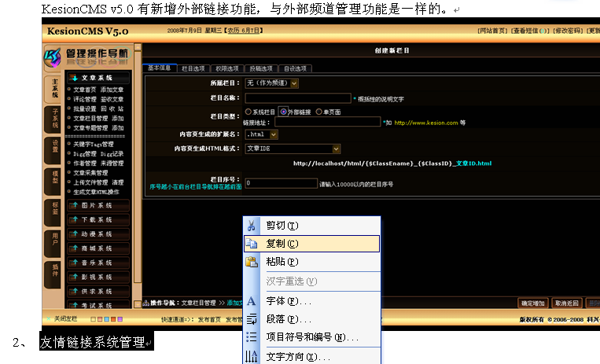Image resolution: width=600 pixels, height=364 pixels.
Task: Click the scissors icon beside 剪切
Action: [252, 226]
